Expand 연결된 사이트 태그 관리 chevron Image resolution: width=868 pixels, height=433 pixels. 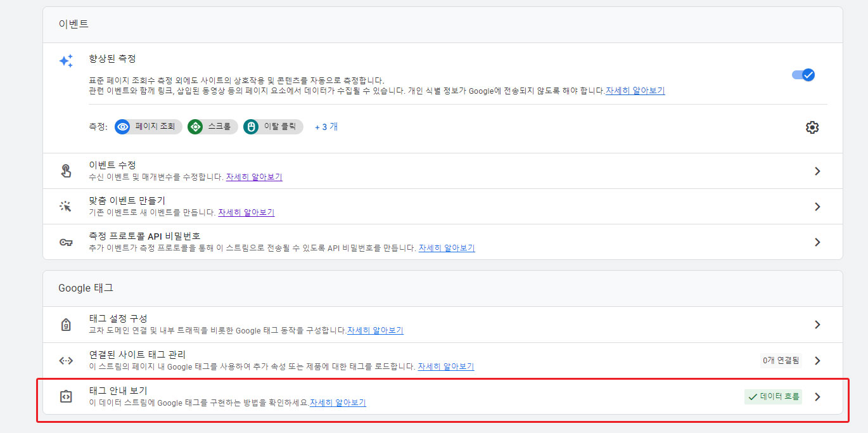pos(817,361)
